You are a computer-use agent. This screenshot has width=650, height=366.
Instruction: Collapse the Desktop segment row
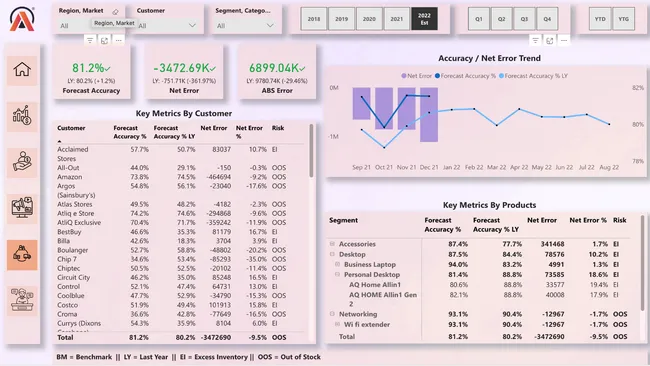[332, 254]
